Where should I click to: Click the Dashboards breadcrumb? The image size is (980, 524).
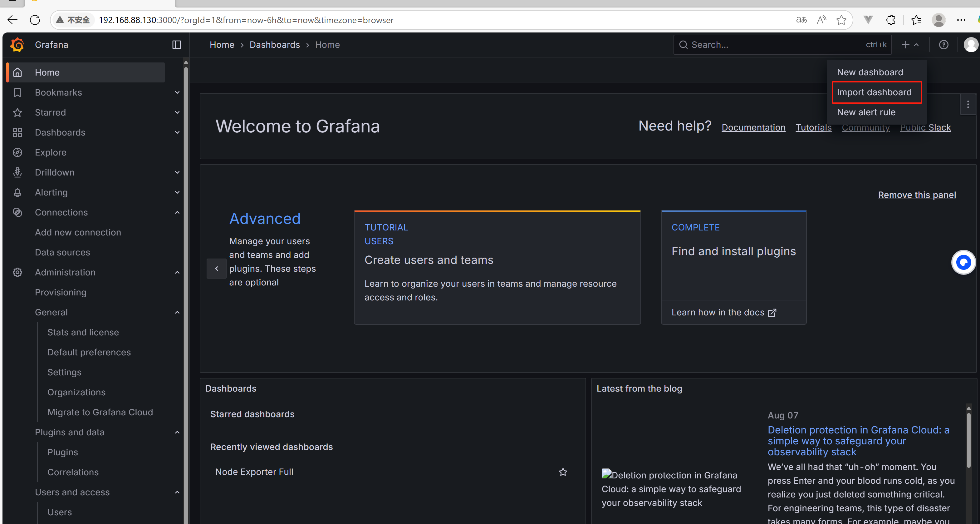tap(275, 45)
